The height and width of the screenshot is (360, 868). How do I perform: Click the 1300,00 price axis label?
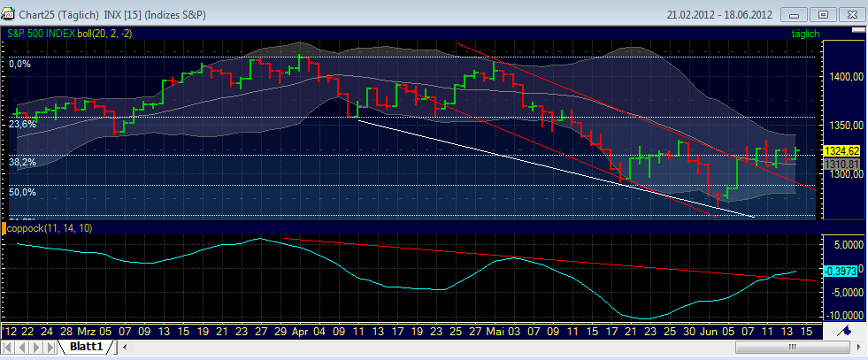[x=846, y=174]
